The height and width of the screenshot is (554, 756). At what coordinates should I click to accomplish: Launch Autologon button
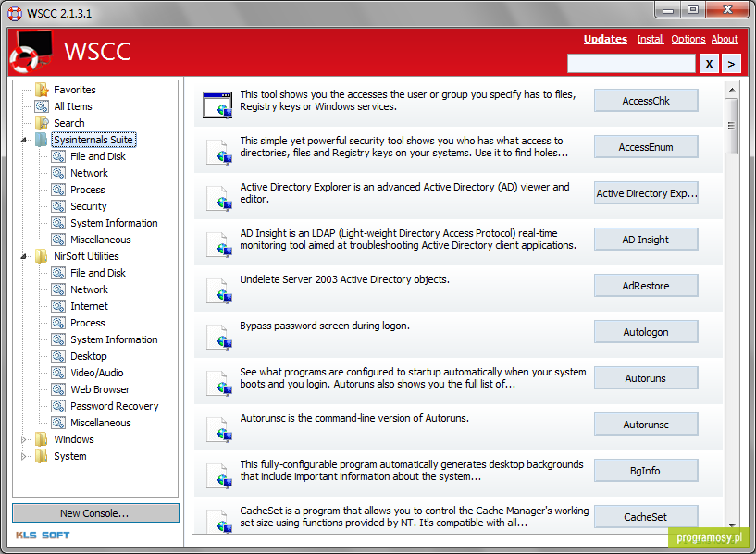coord(646,332)
